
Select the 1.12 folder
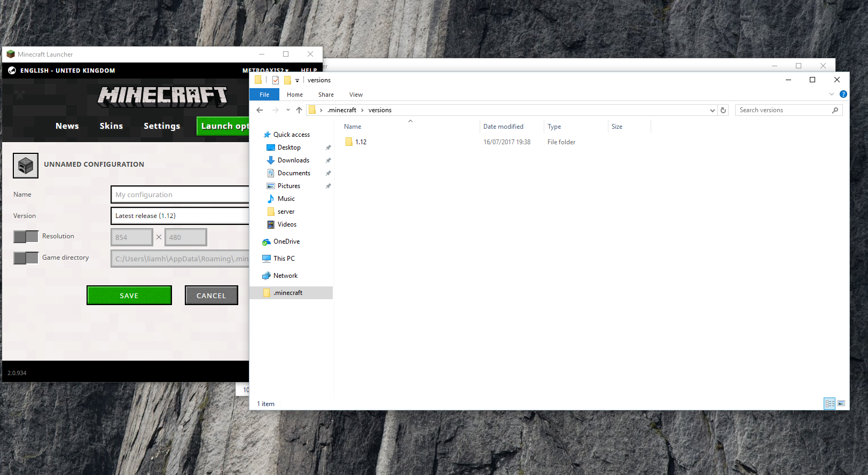tap(361, 142)
